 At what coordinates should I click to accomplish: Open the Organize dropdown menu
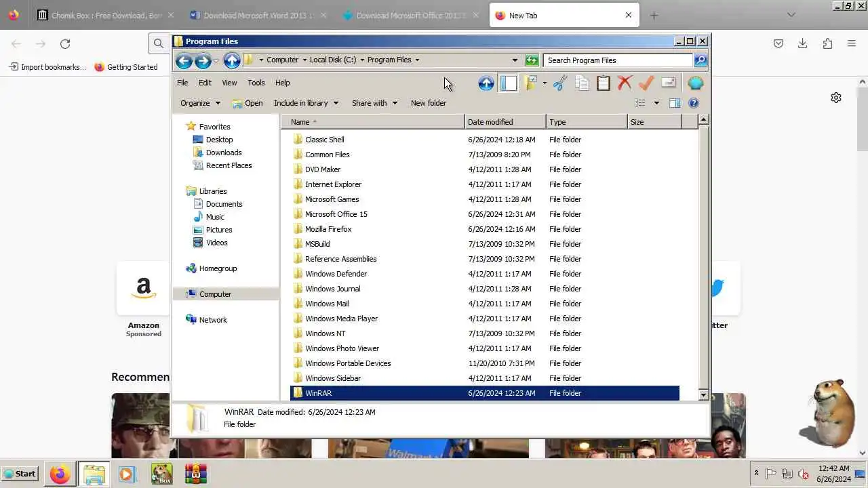point(200,103)
